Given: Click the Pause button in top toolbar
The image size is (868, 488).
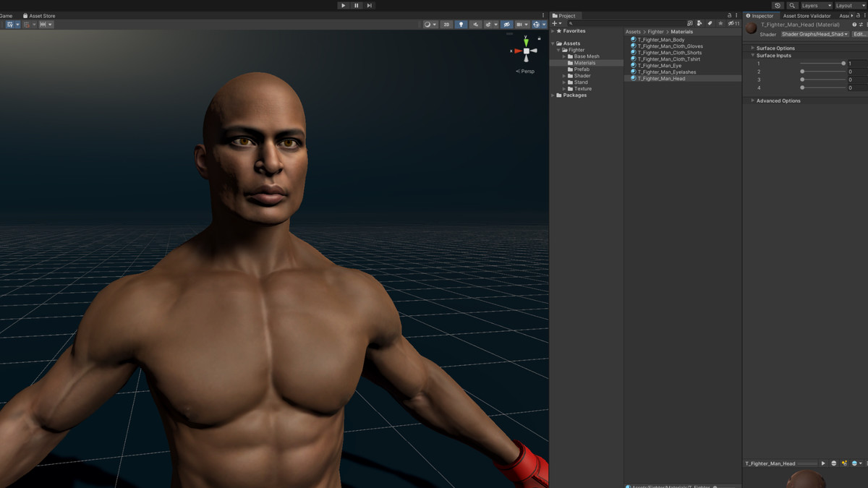Looking at the screenshot, I should (356, 5).
